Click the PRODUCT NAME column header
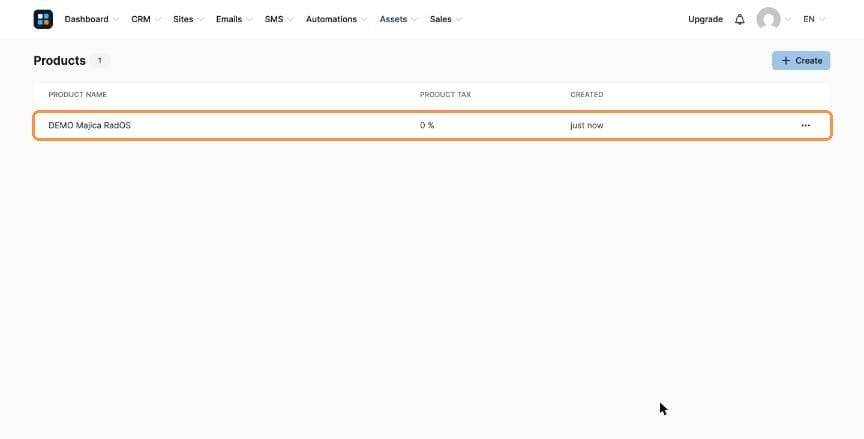 pos(78,95)
